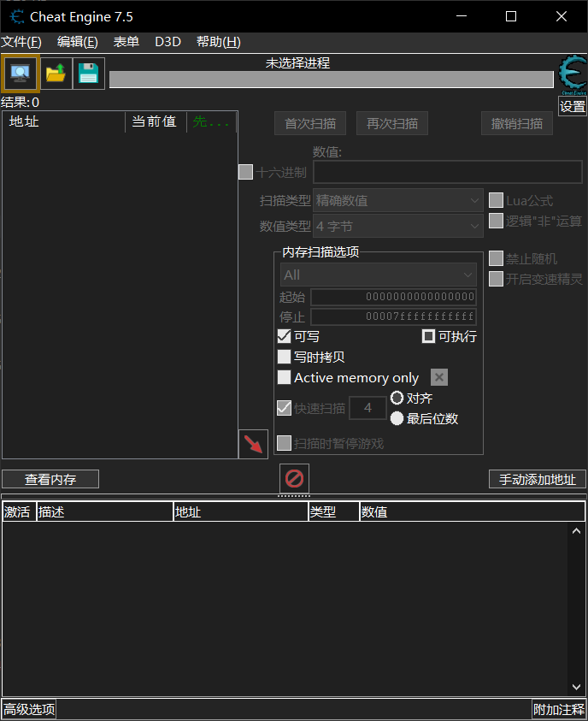Click the 数值 input field

click(x=448, y=172)
